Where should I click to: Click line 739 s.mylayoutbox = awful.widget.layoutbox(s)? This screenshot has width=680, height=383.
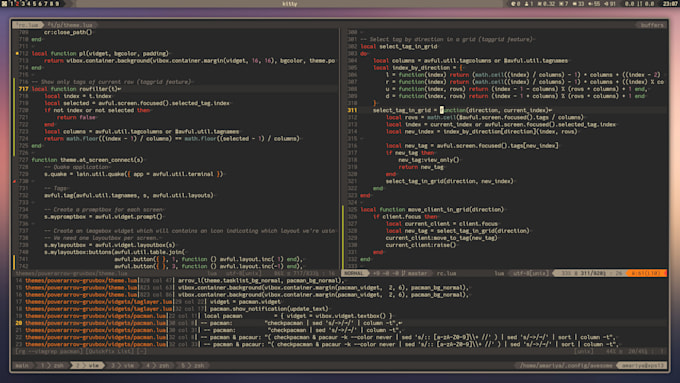coord(109,245)
